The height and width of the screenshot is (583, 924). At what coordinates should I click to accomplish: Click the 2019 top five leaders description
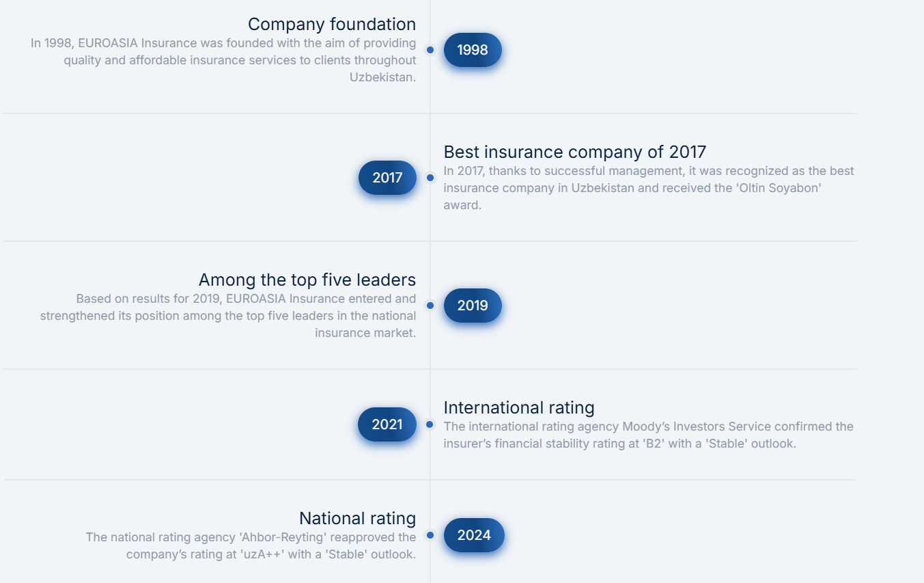pos(228,316)
